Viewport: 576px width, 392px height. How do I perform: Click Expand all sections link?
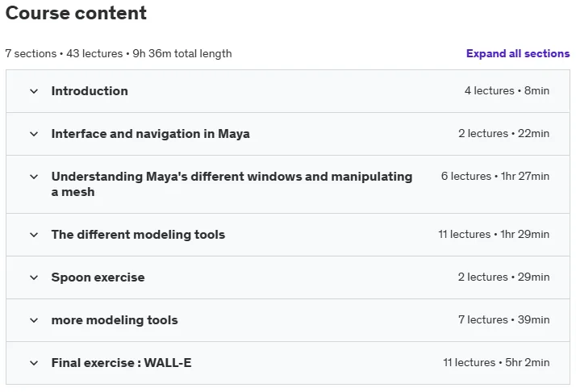(x=518, y=54)
